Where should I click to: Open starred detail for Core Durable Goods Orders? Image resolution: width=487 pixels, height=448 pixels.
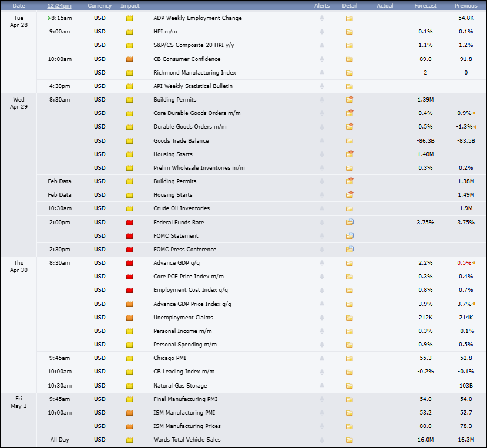click(350, 112)
